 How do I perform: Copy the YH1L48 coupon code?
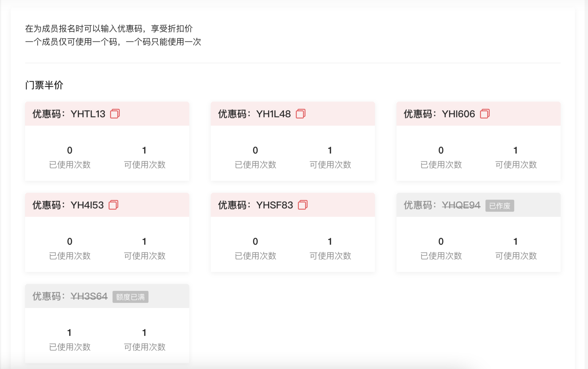(x=300, y=114)
